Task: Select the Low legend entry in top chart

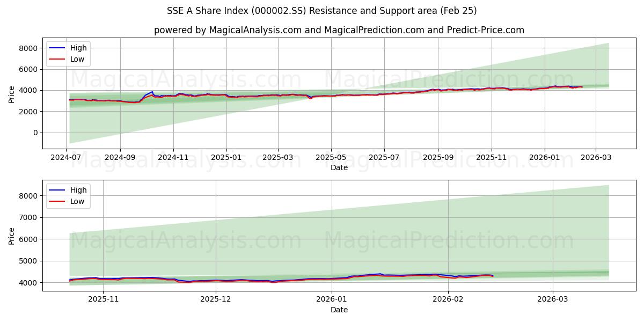Action: point(78,58)
